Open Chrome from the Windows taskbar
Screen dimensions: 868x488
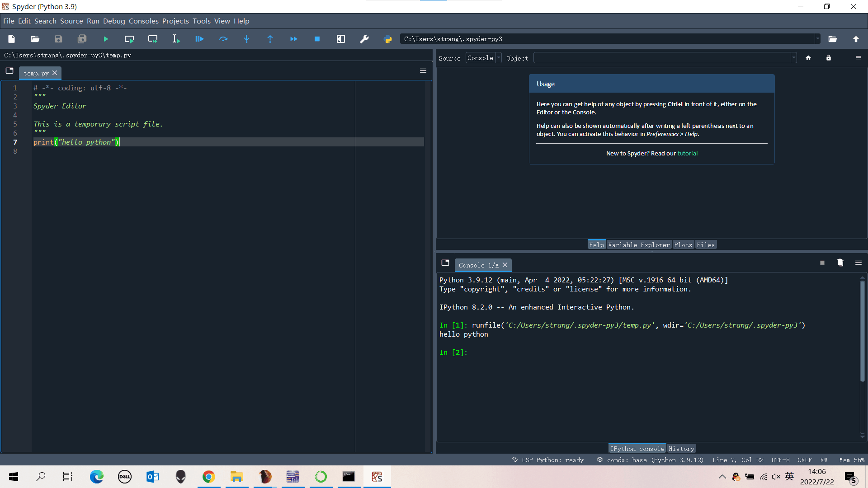(208, 477)
